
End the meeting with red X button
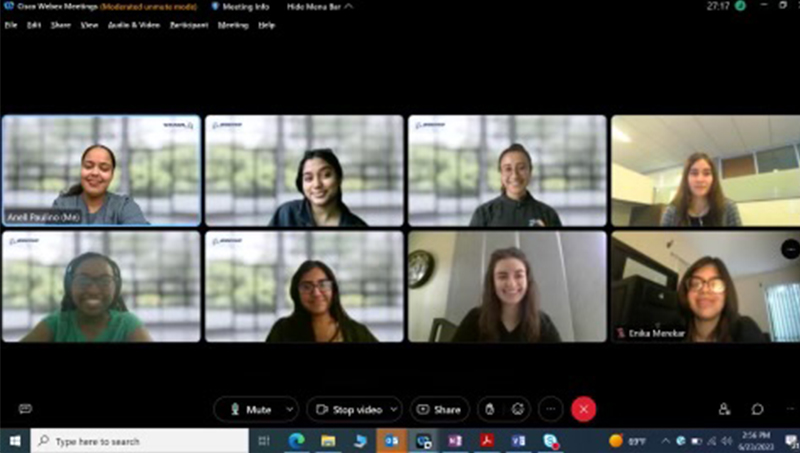(584, 409)
